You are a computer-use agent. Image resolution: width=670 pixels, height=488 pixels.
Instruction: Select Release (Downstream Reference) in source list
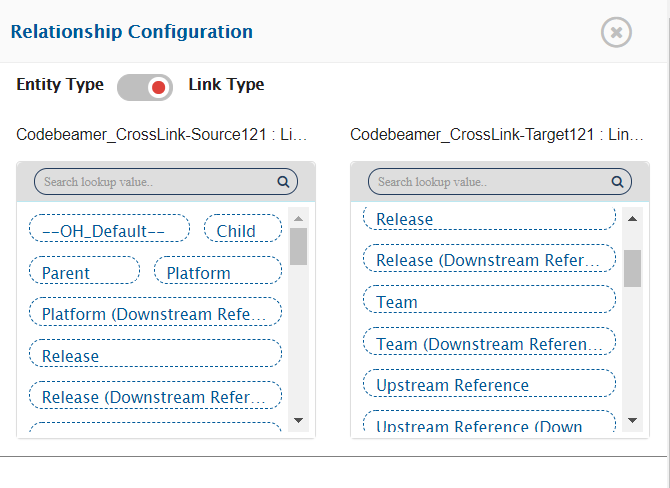point(155,397)
